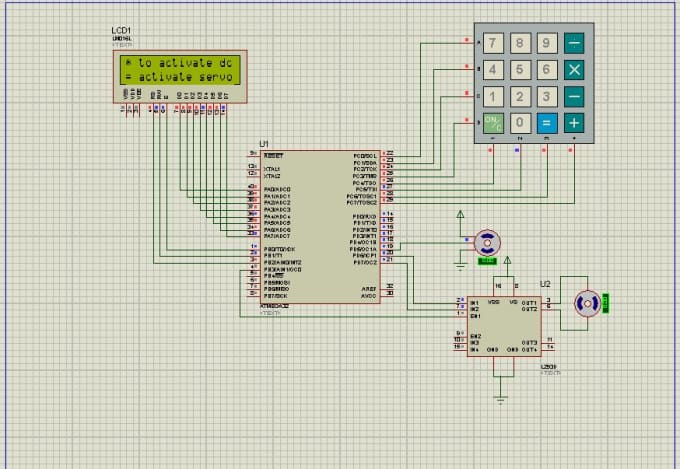Image resolution: width=680 pixels, height=469 pixels.
Task: Click the blue equals key on the keypad
Action: click(x=547, y=123)
